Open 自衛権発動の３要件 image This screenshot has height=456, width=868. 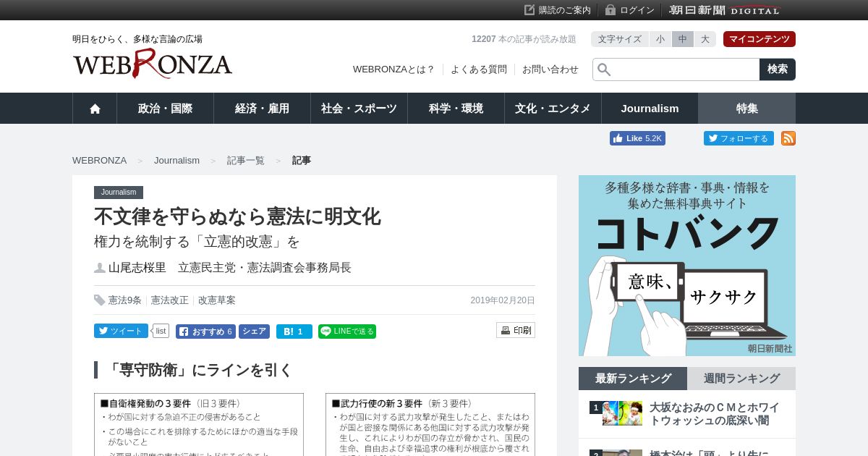coord(199,425)
